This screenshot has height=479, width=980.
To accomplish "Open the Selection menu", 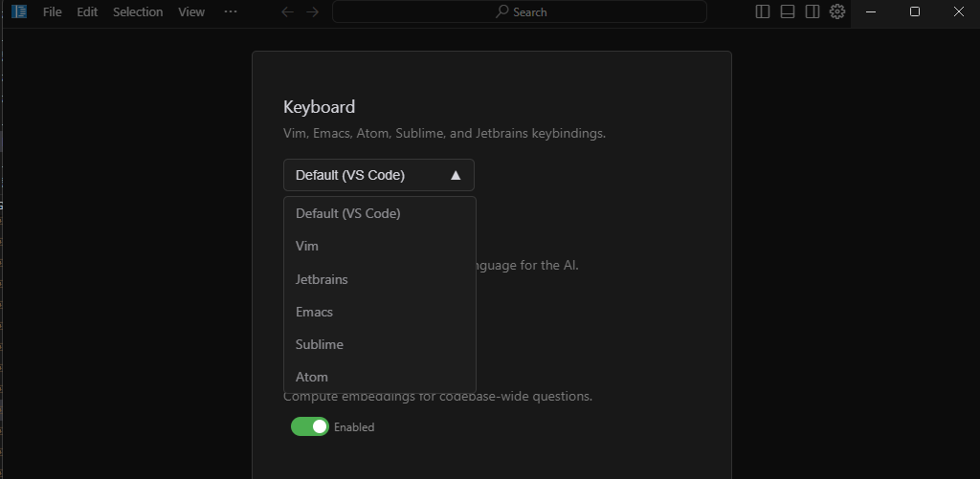I will tap(138, 11).
